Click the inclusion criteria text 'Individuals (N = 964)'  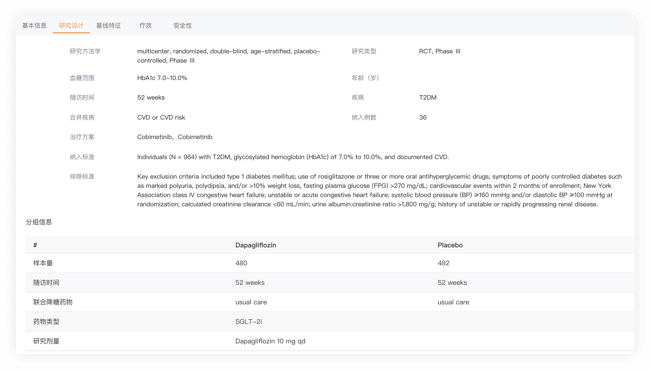click(293, 157)
